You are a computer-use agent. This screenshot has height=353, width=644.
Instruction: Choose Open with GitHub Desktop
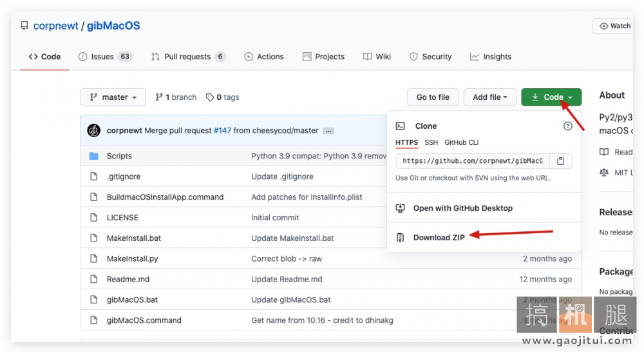click(x=463, y=208)
